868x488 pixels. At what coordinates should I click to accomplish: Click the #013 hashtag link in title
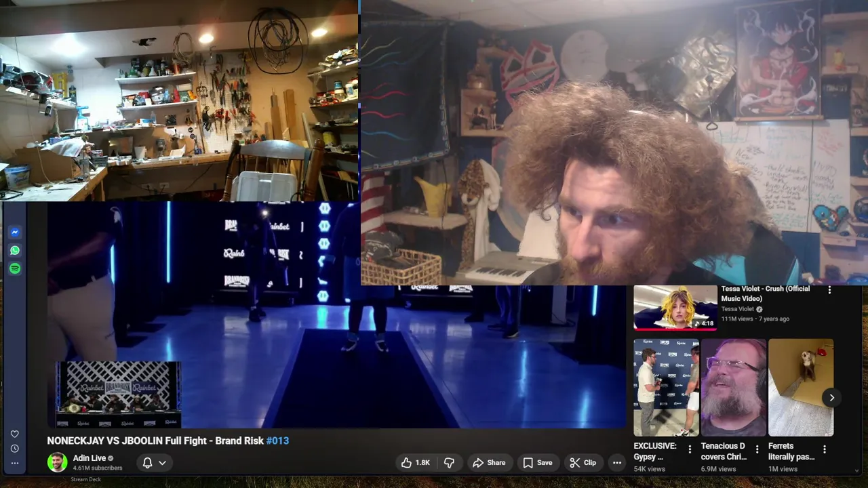pyautogui.click(x=277, y=441)
